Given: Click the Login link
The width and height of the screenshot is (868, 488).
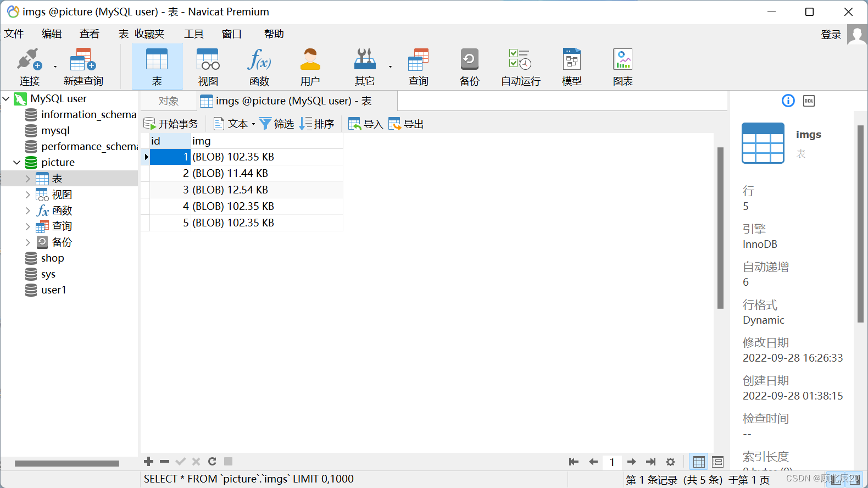Looking at the screenshot, I should [831, 35].
